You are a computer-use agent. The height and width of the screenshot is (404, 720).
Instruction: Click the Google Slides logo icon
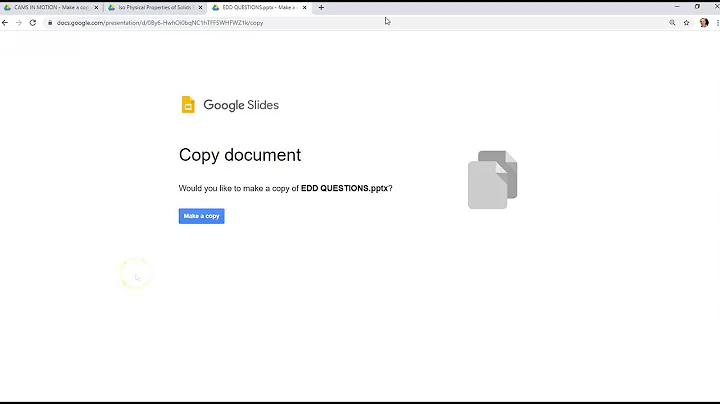point(188,105)
